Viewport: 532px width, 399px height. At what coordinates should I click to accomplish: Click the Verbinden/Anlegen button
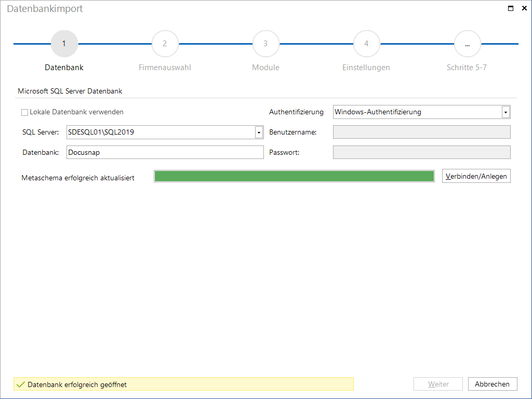(476, 176)
